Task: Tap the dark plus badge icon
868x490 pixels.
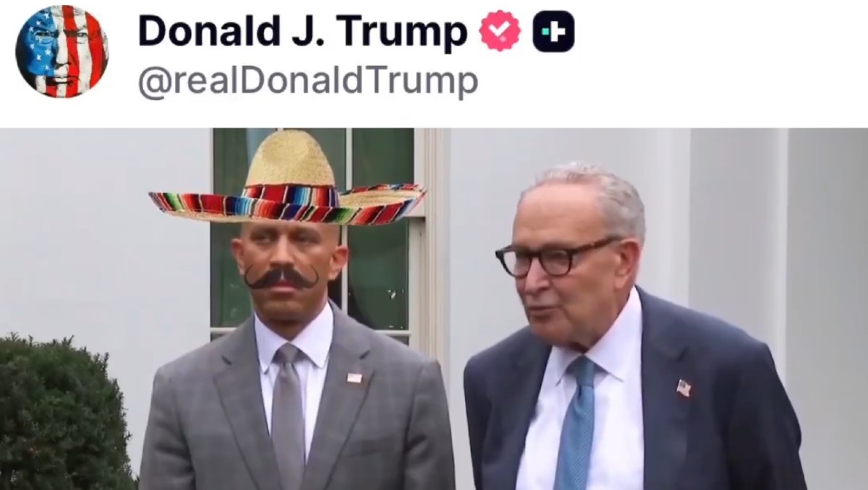Action: [x=554, y=31]
